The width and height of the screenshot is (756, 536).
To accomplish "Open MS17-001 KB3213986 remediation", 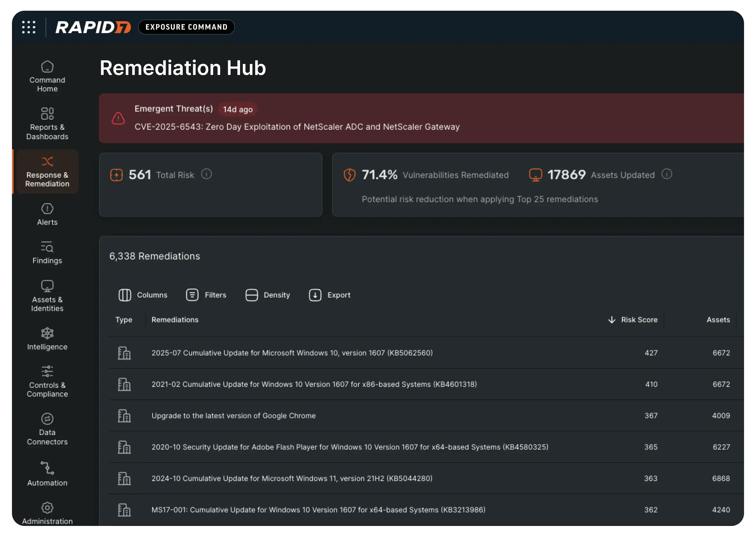I will pos(318,510).
